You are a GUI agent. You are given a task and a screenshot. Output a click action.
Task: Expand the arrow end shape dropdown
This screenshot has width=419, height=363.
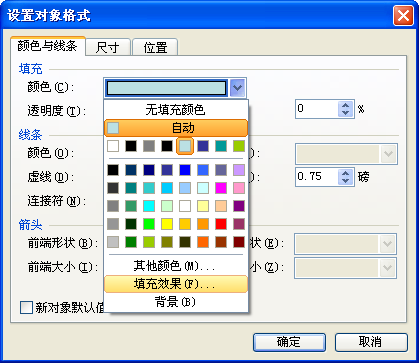pos(387,244)
